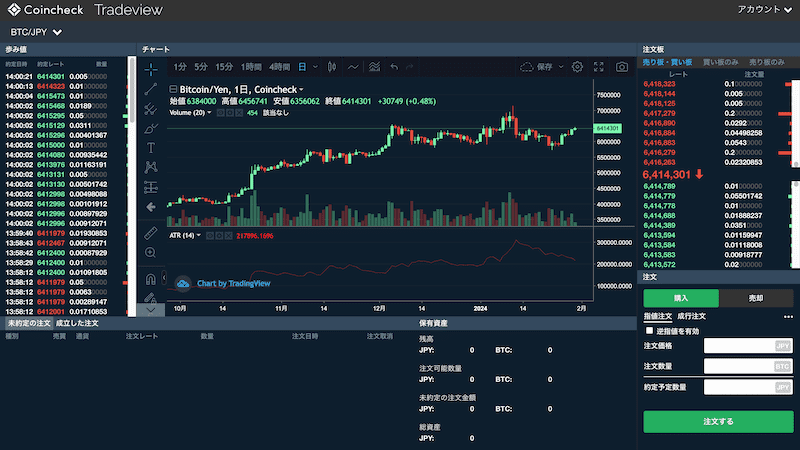
Task: Set chart interval to 4時間
Action: coord(280,67)
